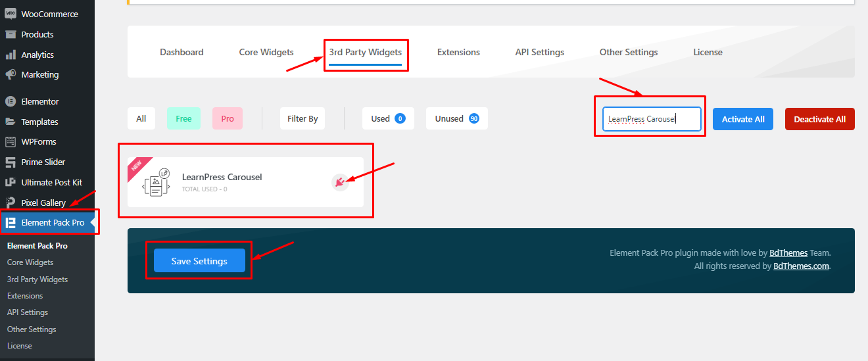This screenshot has width=868, height=361.
Task: Click the Deactivate All button
Action: pyautogui.click(x=819, y=120)
